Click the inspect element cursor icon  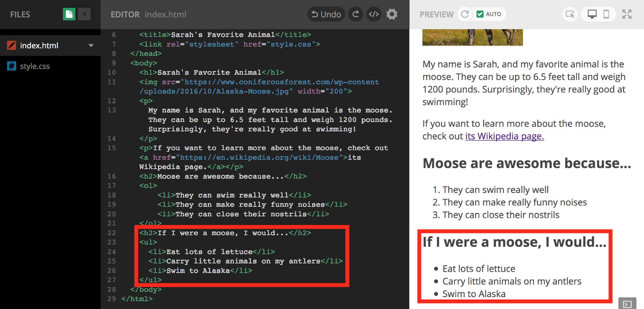click(x=570, y=14)
